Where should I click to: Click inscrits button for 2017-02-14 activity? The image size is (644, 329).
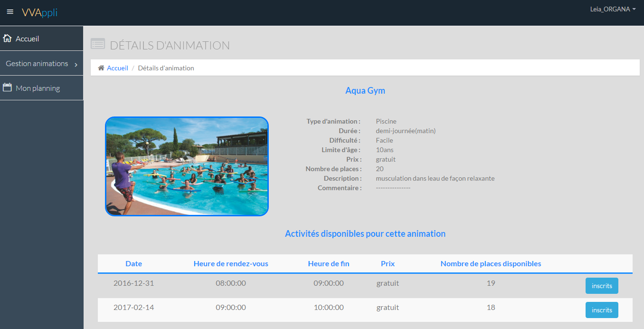[x=602, y=310]
